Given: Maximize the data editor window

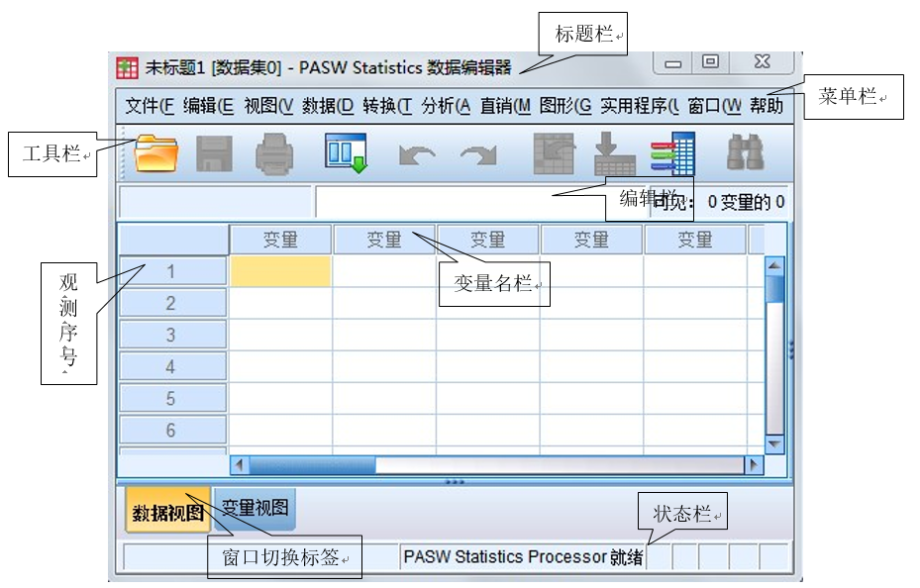Looking at the screenshot, I should click(710, 61).
